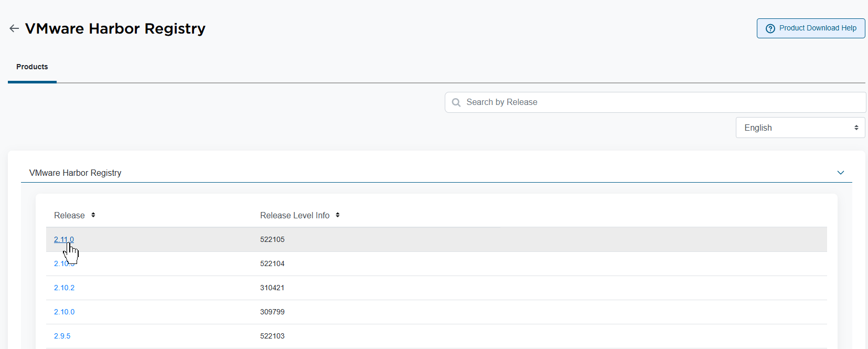
Task: Click the back arrow icon
Action: [14, 28]
